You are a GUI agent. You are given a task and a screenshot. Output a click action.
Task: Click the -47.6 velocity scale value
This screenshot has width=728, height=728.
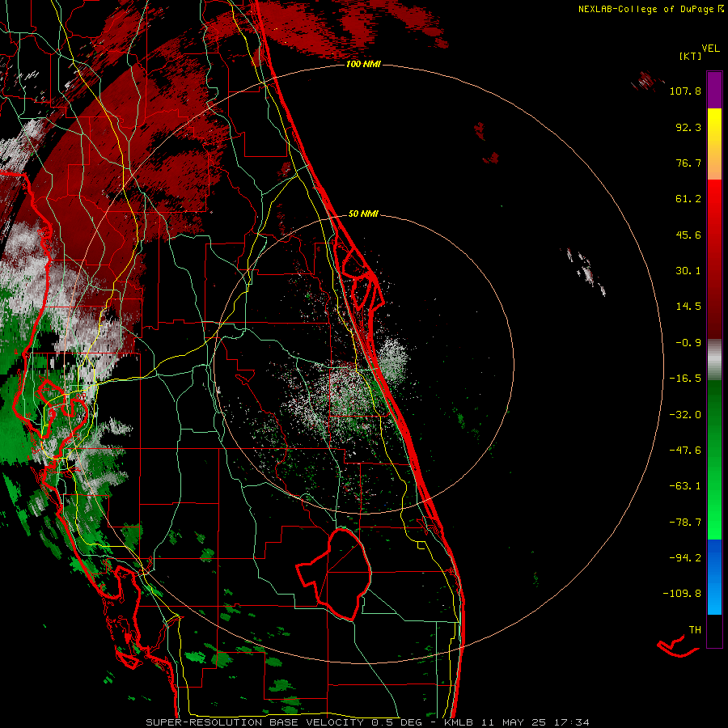pyautogui.click(x=685, y=451)
